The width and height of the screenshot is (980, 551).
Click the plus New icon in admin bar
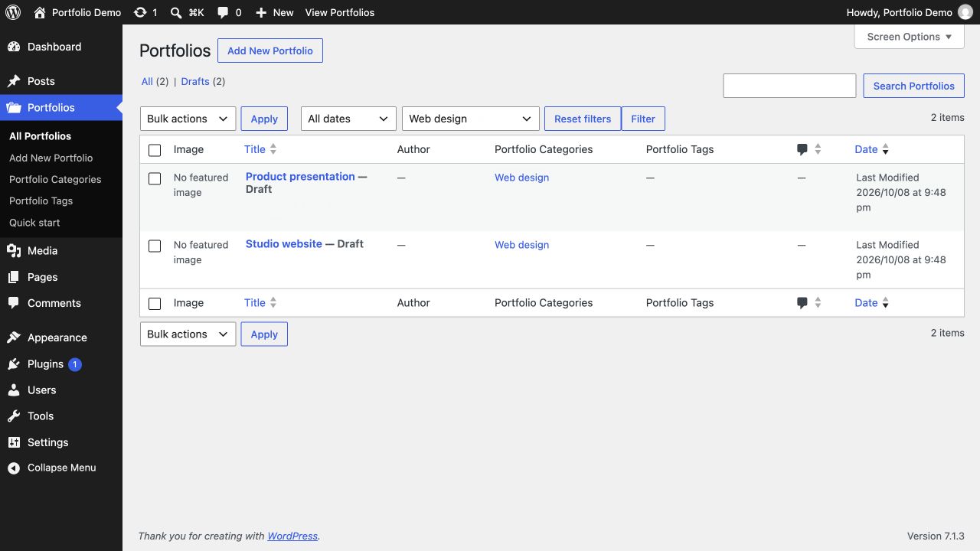(x=261, y=12)
